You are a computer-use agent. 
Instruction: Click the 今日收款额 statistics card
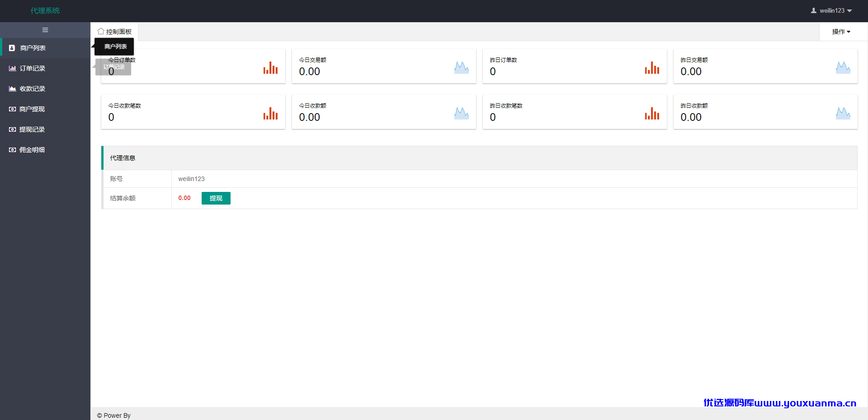(384, 112)
